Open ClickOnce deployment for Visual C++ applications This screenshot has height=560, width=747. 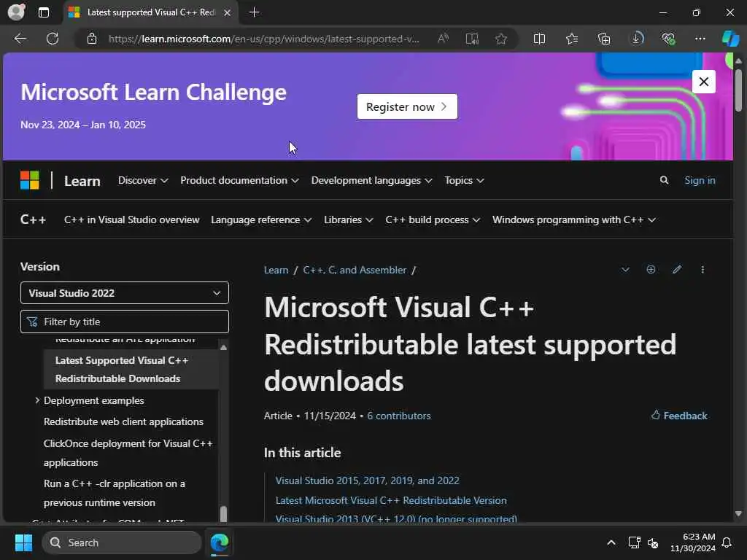click(128, 453)
